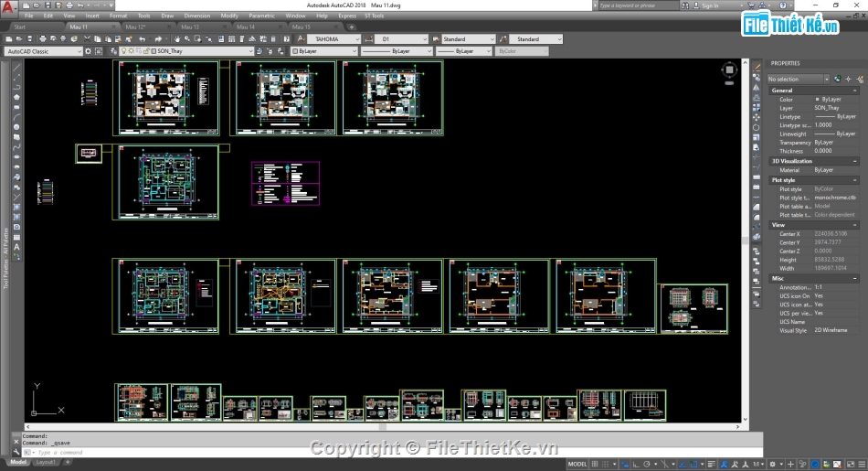The width and height of the screenshot is (868, 471).
Task: Open the AutoCAD application menu button
Action: click(x=7, y=7)
